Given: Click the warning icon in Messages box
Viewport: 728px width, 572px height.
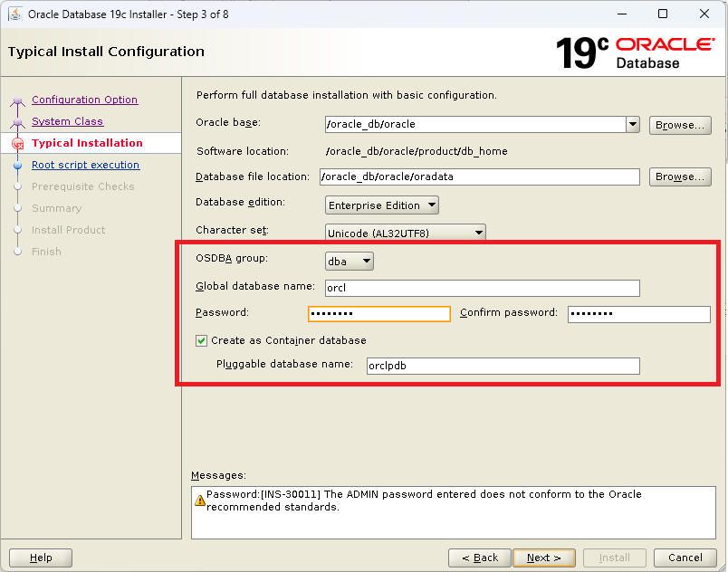Looking at the screenshot, I should pos(199,500).
